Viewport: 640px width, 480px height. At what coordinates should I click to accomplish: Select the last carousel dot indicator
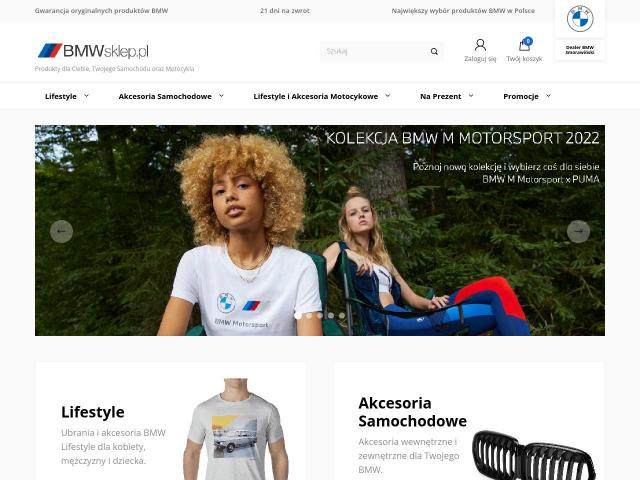tap(342, 316)
